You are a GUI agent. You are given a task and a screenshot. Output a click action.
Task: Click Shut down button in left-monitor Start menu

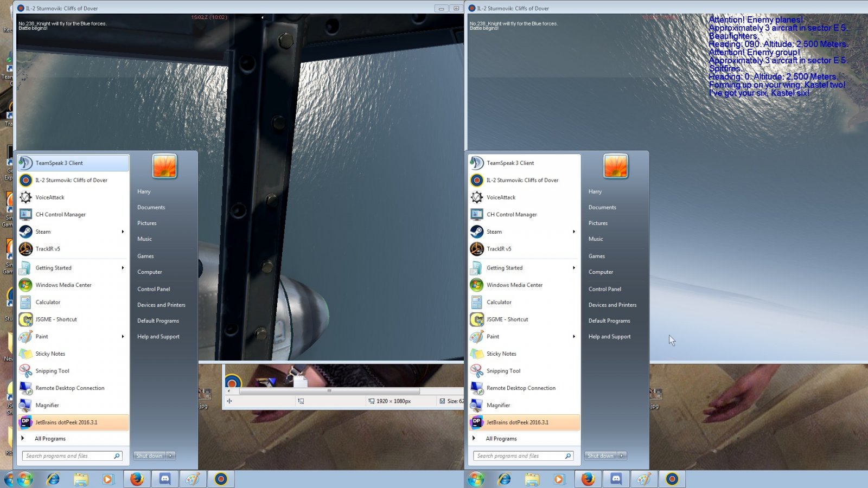pyautogui.click(x=150, y=456)
